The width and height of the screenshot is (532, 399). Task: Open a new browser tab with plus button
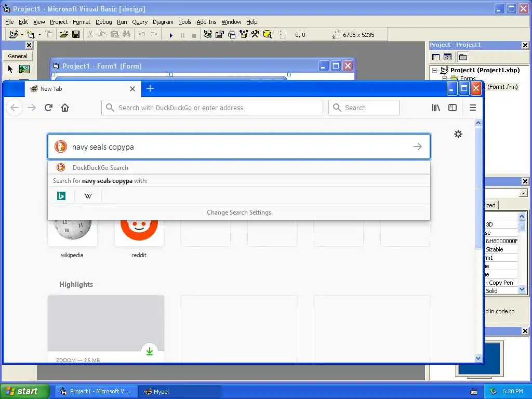[x=150, y=88]
